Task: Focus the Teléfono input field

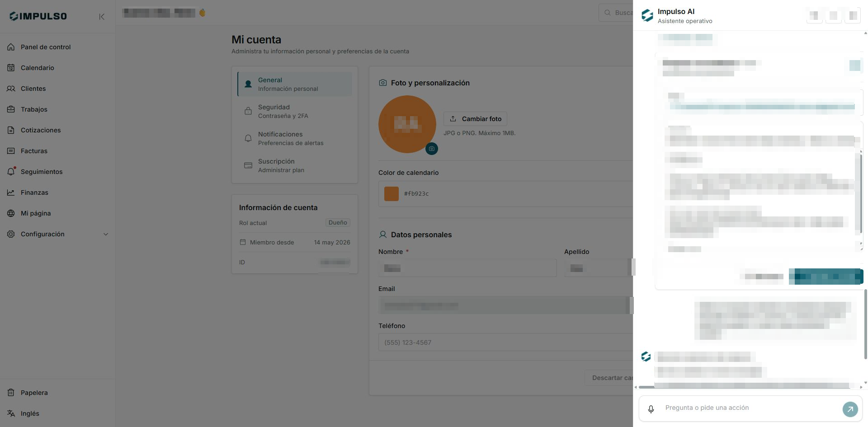Action: (505, 343)
